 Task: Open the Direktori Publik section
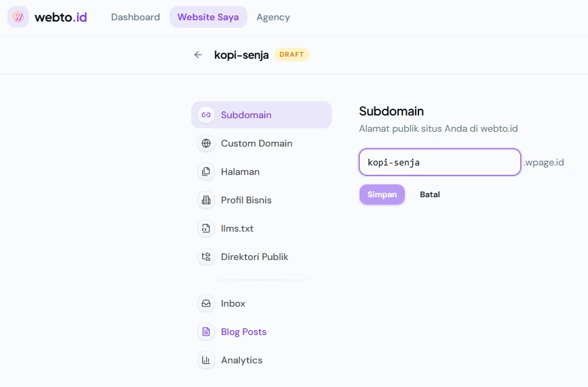[262, 257]
